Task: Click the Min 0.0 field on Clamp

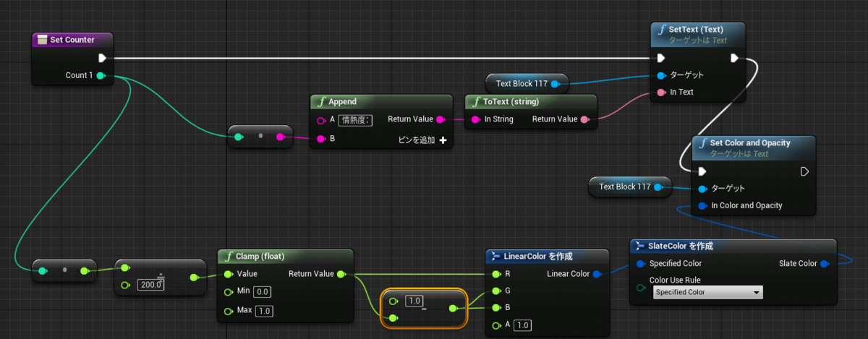Action: coord(263,291)
